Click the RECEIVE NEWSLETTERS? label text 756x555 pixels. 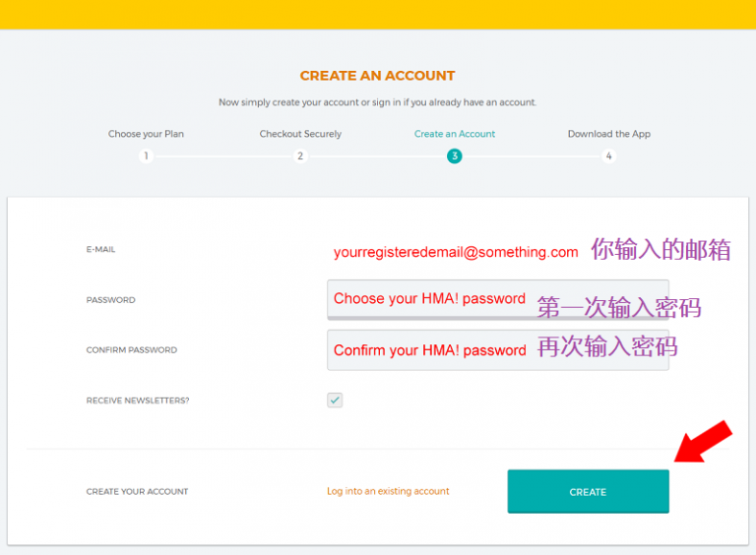137,401
